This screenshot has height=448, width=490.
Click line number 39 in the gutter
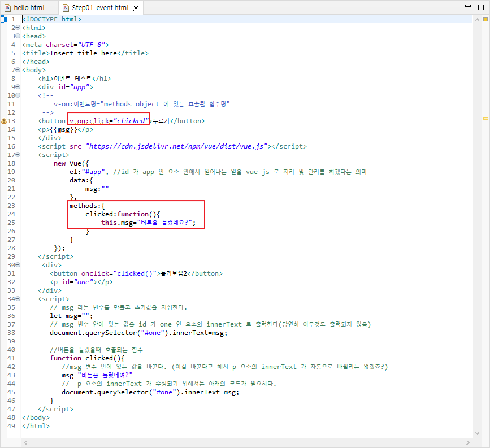[x=11, y=341]
